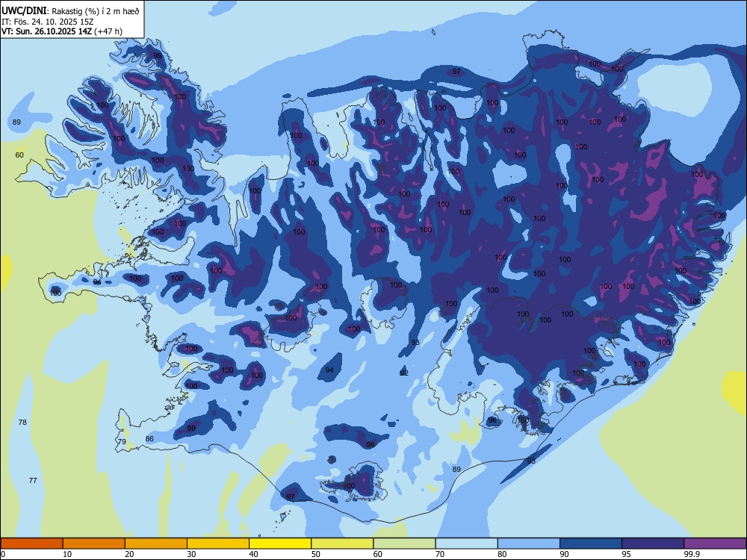Pick the 50–60 yellow-green legend swatch

pos(342,544)
